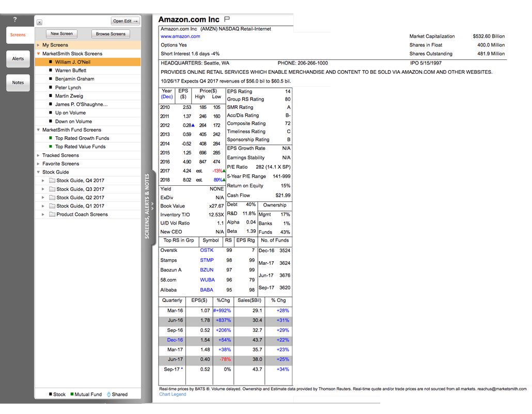Click the blue triangle next to 2012 EPS
The width and height of the screenshot is (532, 414).
[x=193, y=125]
